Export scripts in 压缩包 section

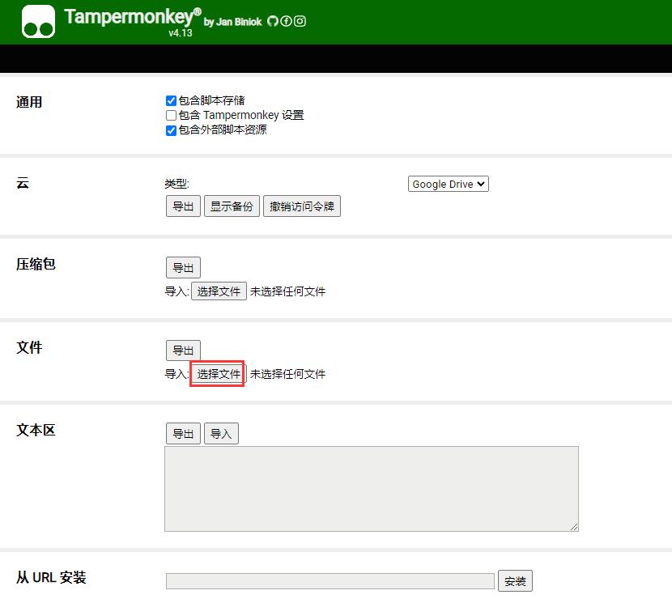click(183, 268)
